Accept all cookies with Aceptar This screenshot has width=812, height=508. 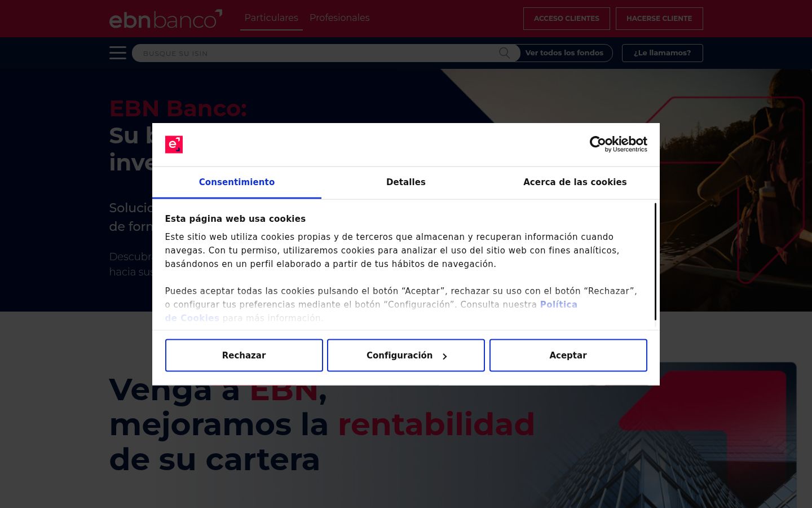pyautogui.click(x=568, y=356)
